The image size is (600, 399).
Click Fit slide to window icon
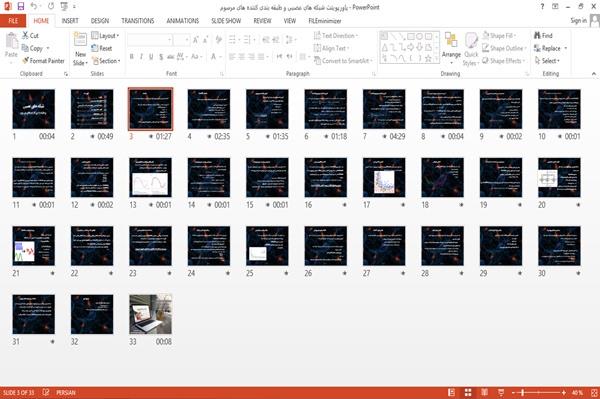(x=594, y=392)
